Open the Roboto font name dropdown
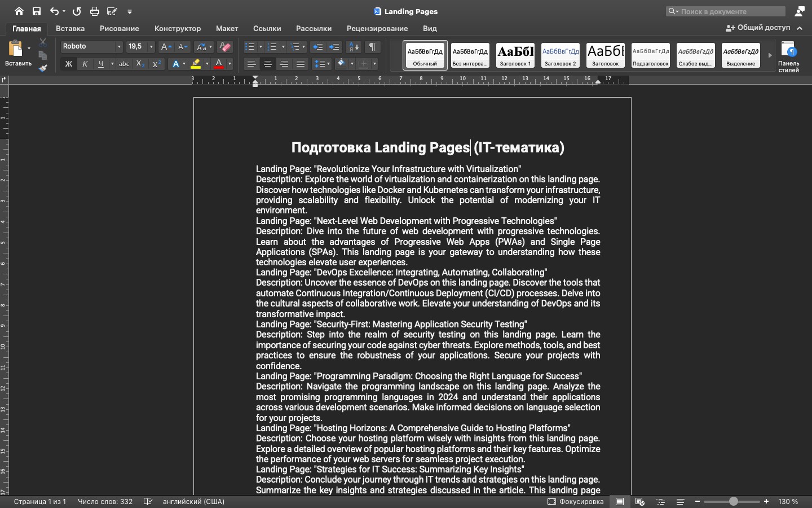812x508 pixels. point(119,47)
